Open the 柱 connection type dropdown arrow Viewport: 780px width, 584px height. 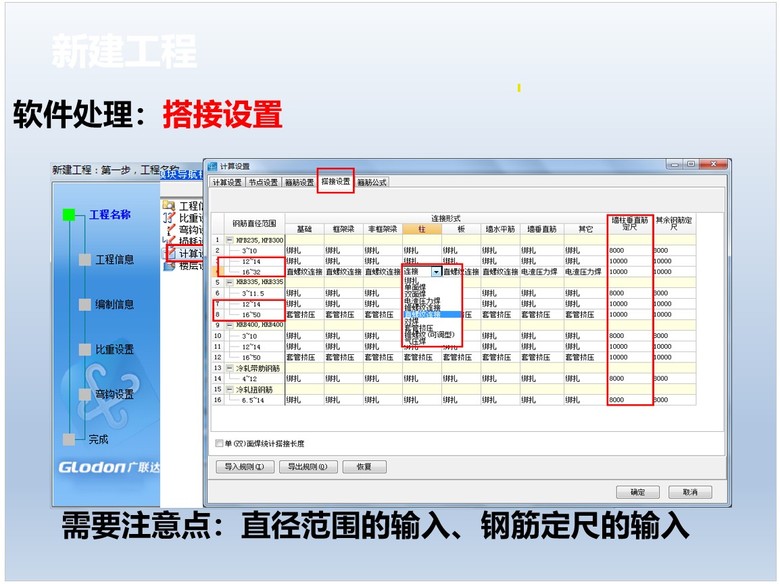(x=436, y=272)
